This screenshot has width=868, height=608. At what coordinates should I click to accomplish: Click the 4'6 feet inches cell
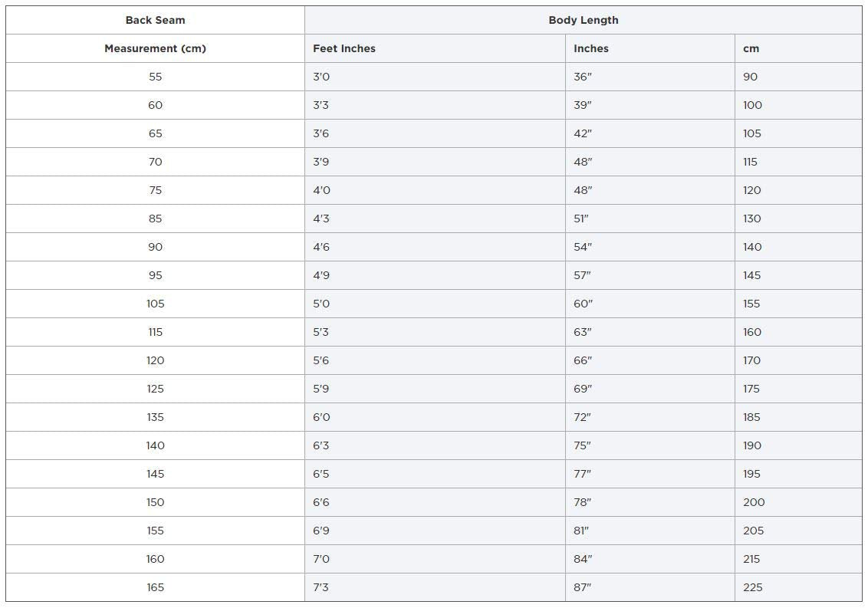click(435, 247)
